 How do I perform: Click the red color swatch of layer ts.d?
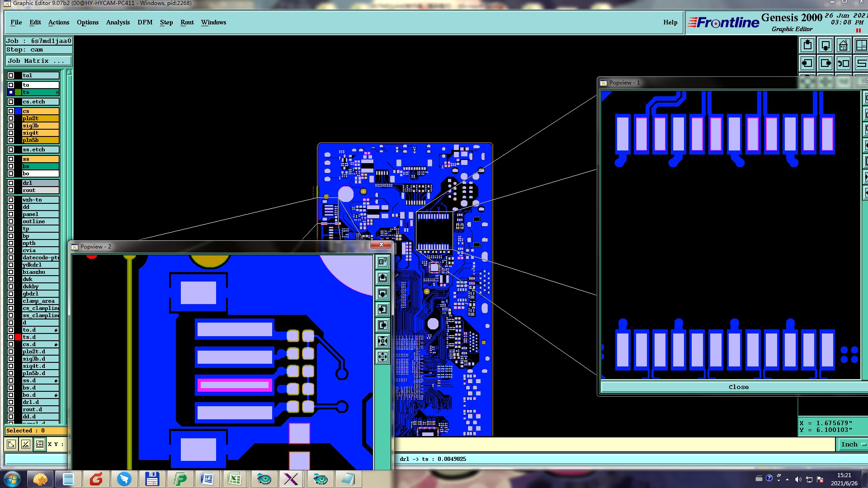click(18, 337)
